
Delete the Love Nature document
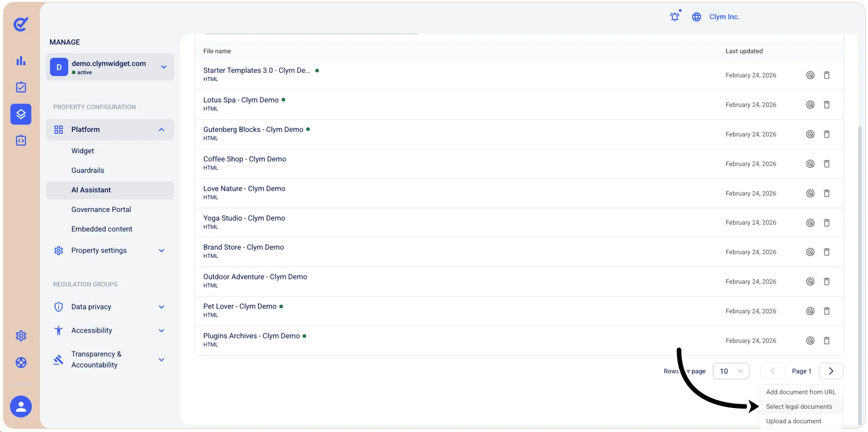tap(826, 193)
